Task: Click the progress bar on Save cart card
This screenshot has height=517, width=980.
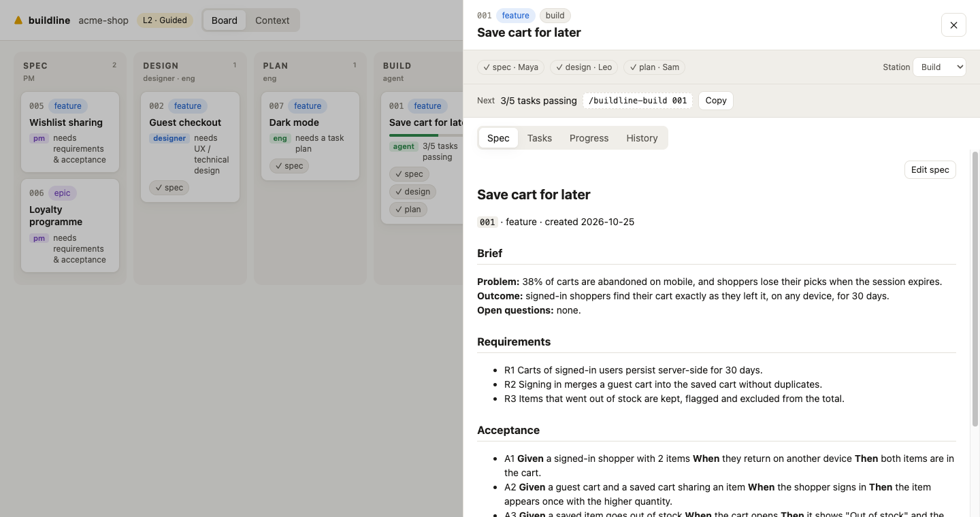Action: click(x=426, y=135)
